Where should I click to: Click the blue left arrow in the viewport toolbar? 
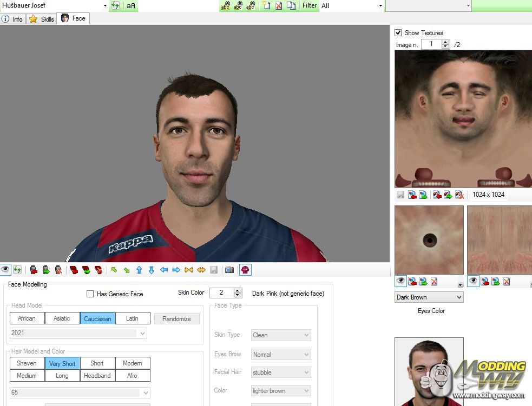(164, 270)
